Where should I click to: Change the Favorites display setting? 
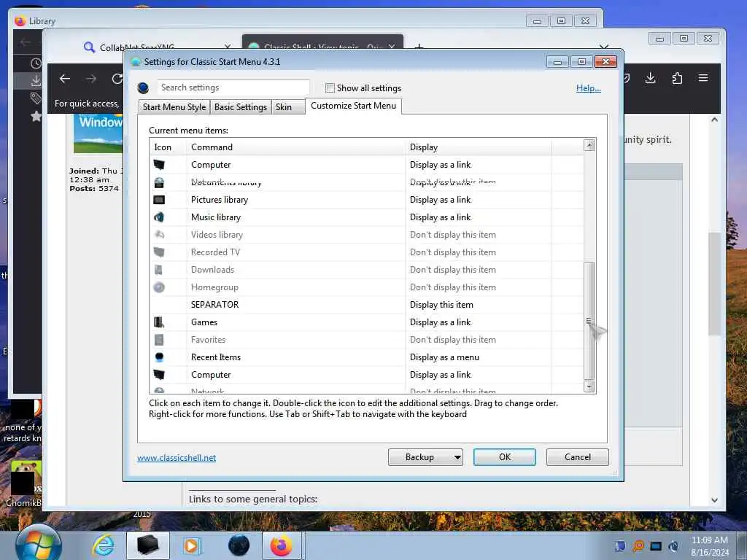(x=452, y=340)
